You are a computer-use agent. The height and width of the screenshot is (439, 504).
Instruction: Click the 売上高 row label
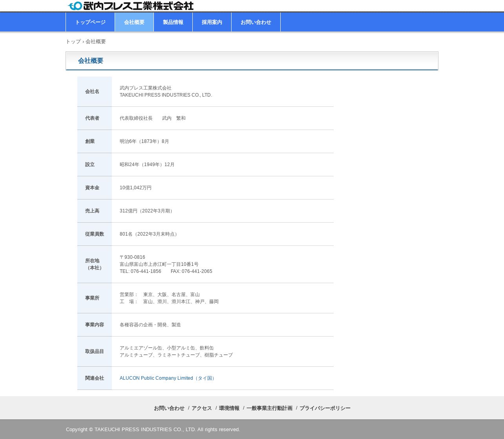pyautogui.click(x=92, y=211)
